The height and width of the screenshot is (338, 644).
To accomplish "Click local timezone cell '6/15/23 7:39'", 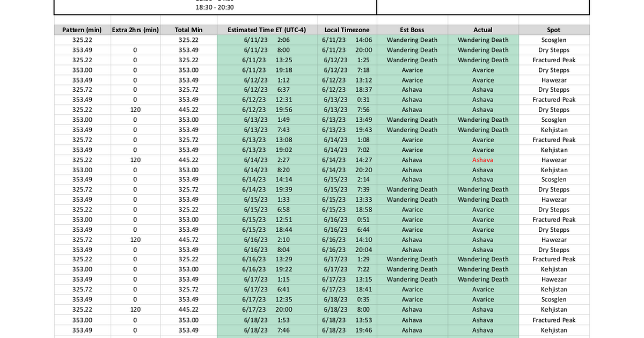I will [x=347, y=189].
